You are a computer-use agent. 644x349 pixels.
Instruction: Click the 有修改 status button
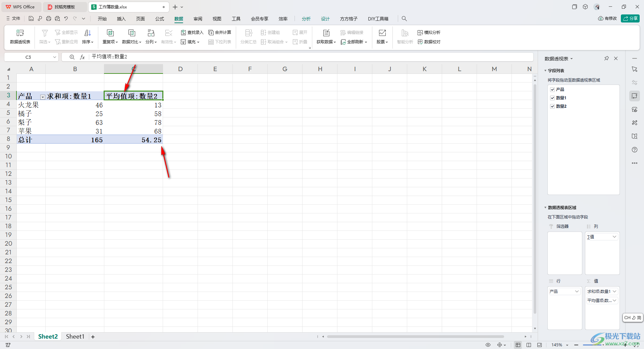pyautogui.click(x=607, y=18)
